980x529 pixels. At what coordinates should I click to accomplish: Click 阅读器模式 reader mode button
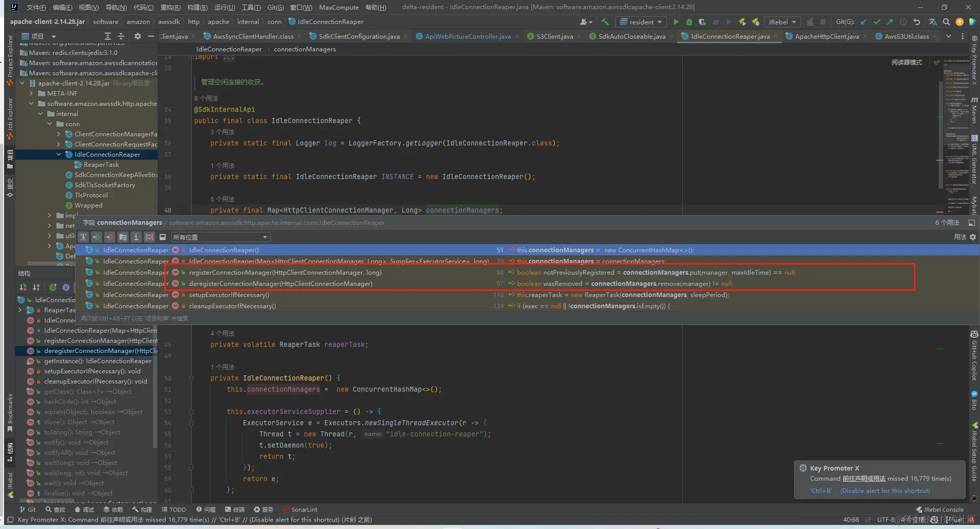point(906,63)
